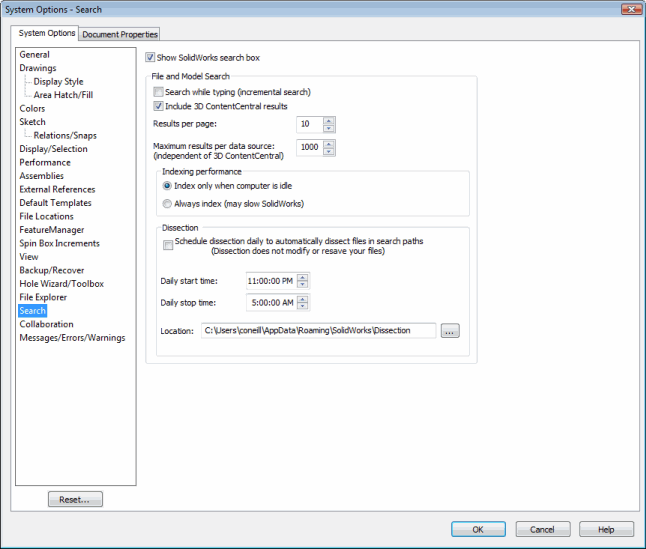Click the Daily start time field

point(272,281)
